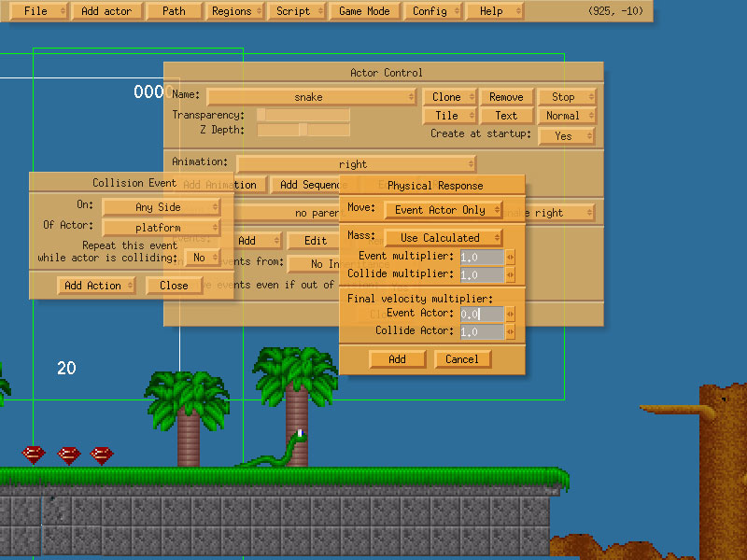This screenshot has width=747, height=560.
Task: Click the Event Actor velocity input field
Action: (x=482, y=315)
